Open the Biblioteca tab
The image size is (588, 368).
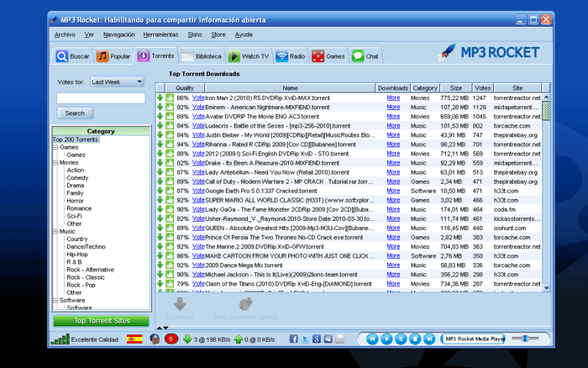click(x=202, y=56)
